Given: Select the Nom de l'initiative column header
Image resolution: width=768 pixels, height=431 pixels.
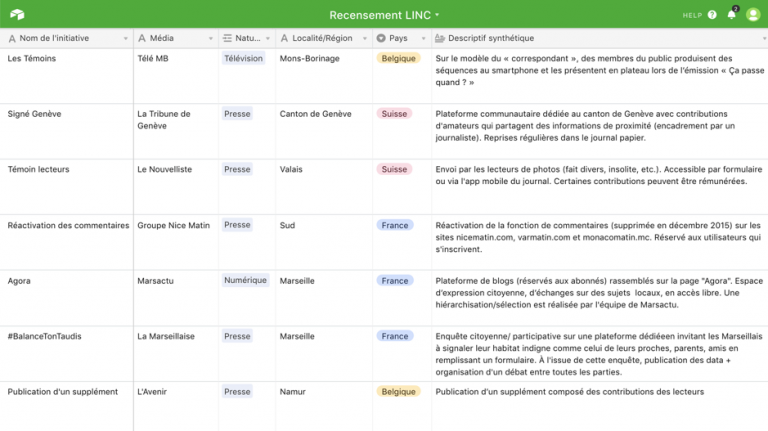Looking at the screenshot, I should click(x=67, y=38).
